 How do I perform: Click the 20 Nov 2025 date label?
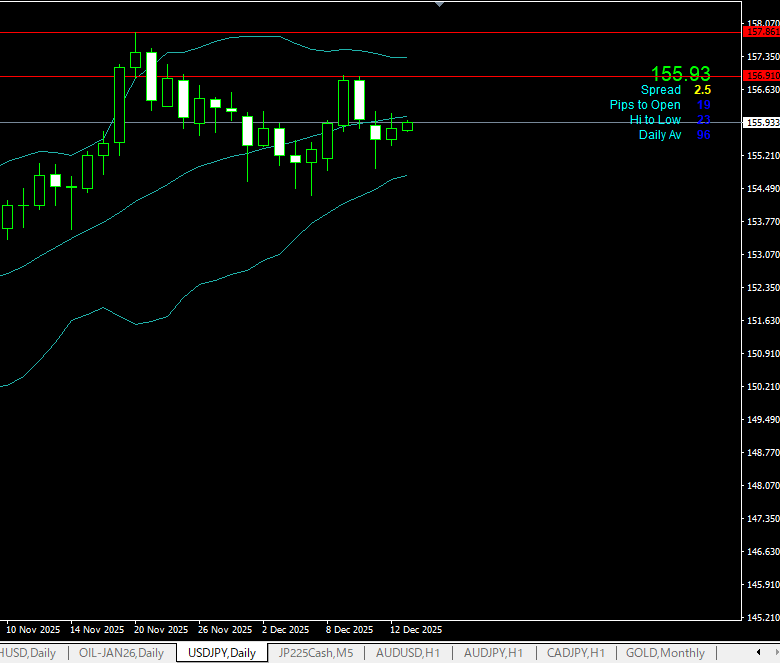pos(161,630)
